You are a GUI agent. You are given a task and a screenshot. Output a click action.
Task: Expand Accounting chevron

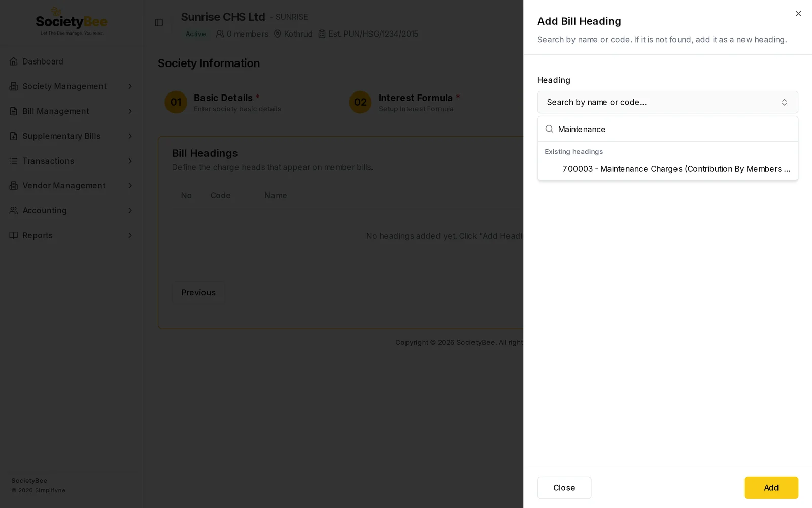[130, 211]
